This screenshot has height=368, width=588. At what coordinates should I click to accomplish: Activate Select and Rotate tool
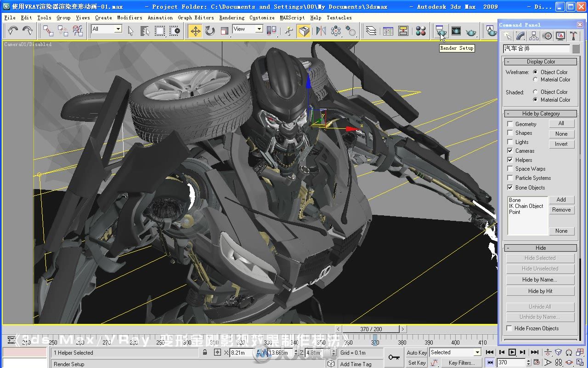(210, 31)
